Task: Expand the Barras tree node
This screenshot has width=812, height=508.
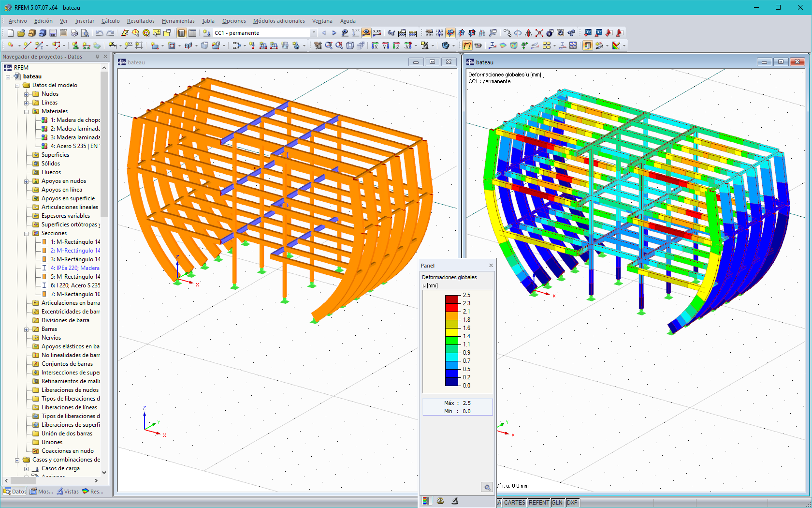Action: coord(27,329)
